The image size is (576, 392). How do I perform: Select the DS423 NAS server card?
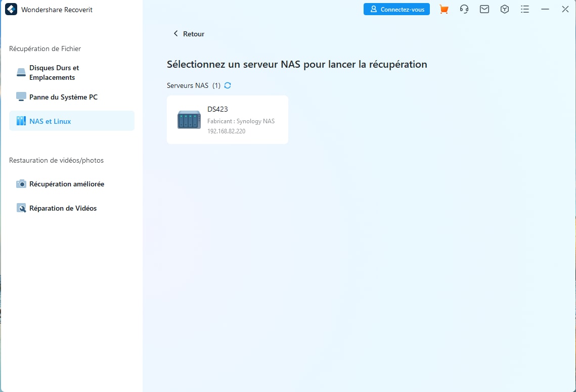click(228, 120)
